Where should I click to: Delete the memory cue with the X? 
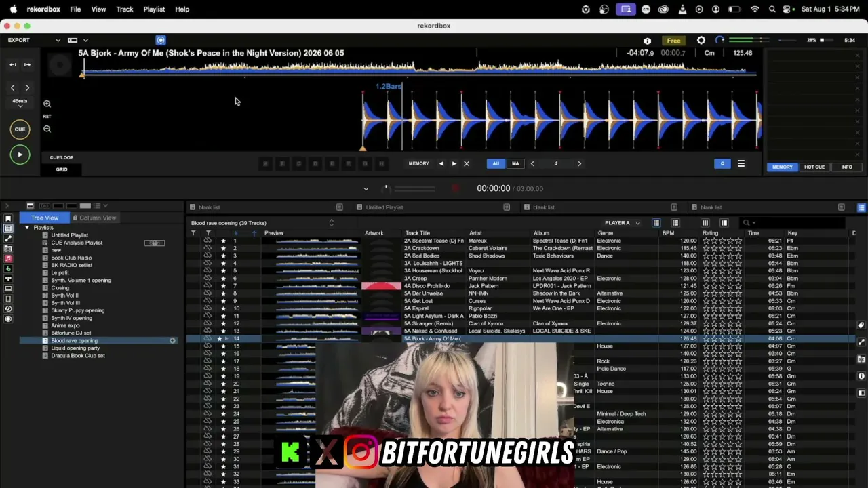click(466, 163)
